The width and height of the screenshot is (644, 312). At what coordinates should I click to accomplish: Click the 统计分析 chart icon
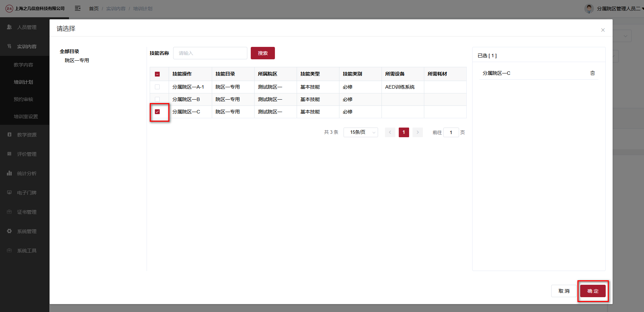click(x=9, y=173)
